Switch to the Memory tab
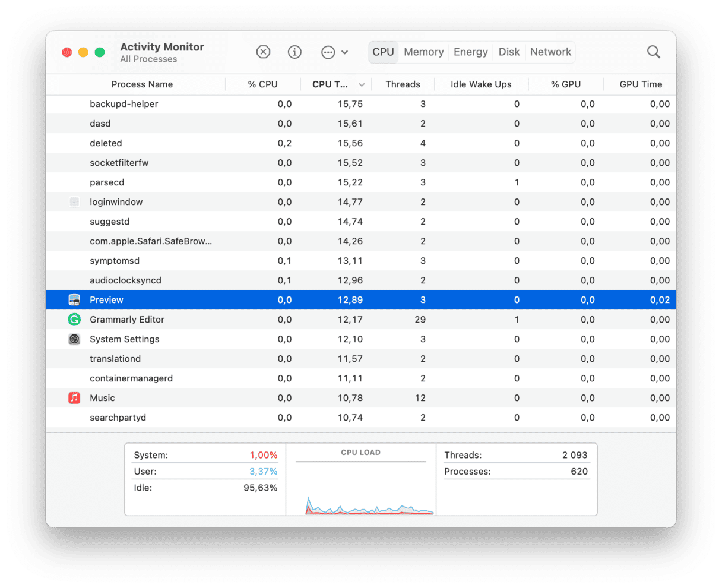The image size is (722, 588). tap(423, 52)
